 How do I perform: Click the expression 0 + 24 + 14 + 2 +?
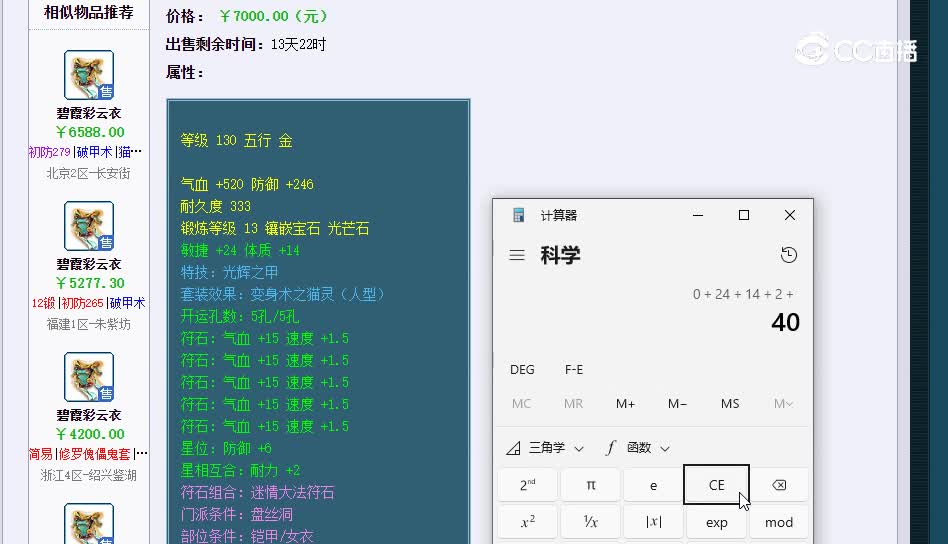[x=743, y=294]
